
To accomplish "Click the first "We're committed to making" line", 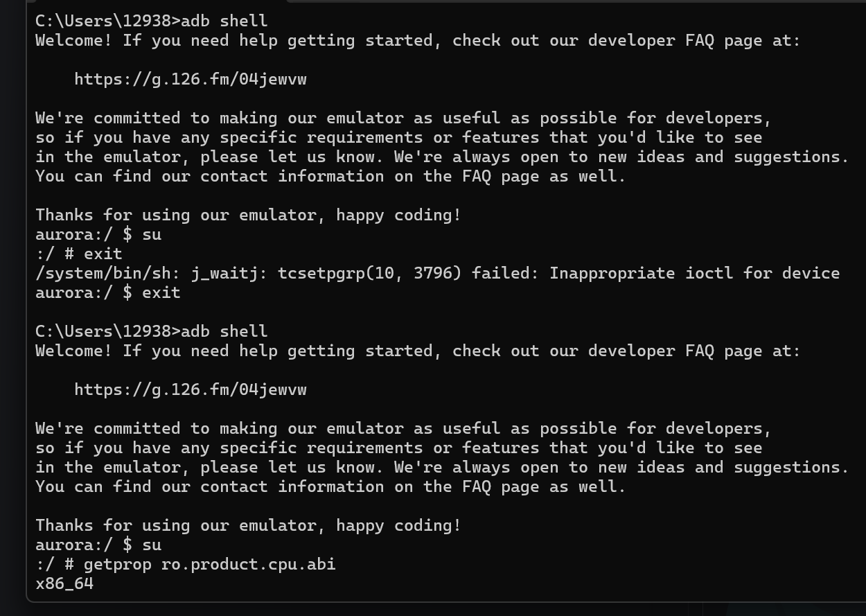I will 403,118.
